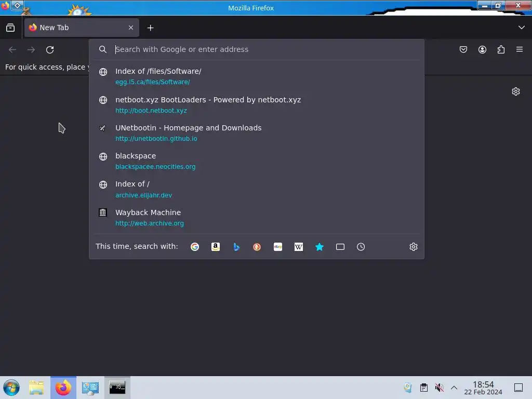Viewport: 532px width, 399px height.
Task: Close the New Tab tab
Action: pos(131,28)
